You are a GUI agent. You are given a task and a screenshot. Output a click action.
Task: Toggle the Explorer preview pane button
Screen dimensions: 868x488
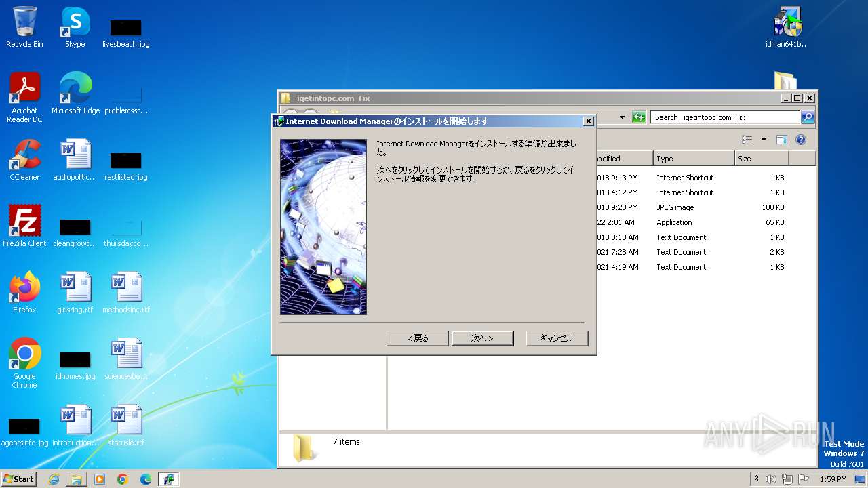[x=782, y=140]
